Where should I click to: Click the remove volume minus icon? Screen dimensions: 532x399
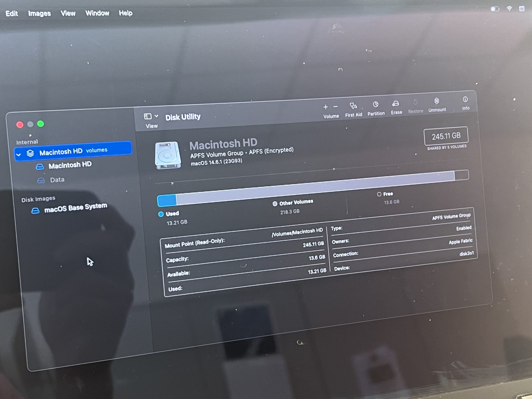click(x=336, y=107)
